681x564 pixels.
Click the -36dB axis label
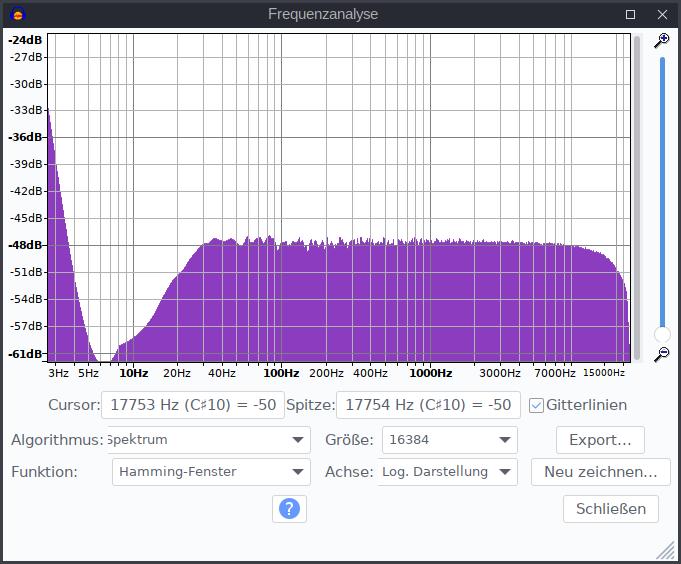click(x=25, y=137)
